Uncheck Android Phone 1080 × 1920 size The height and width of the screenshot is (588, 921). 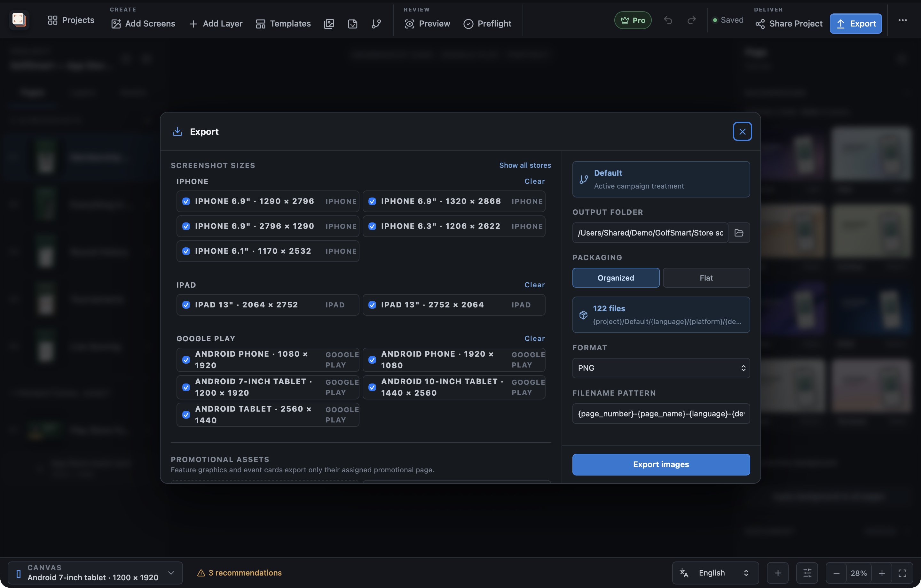point(186,360)
